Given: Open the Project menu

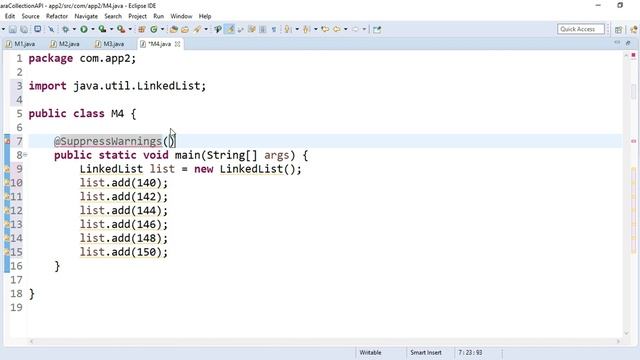Looking at the screenshot, I should click(x=138, y=16).
